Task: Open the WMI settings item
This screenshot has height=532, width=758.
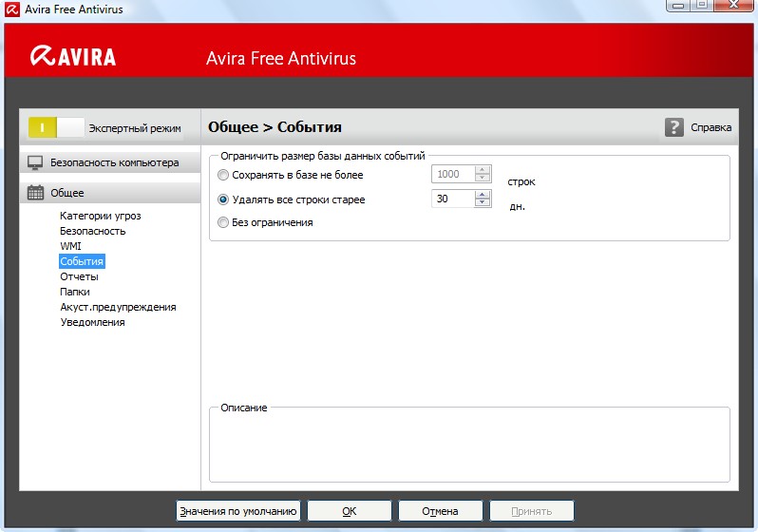Action: point(70,246)
